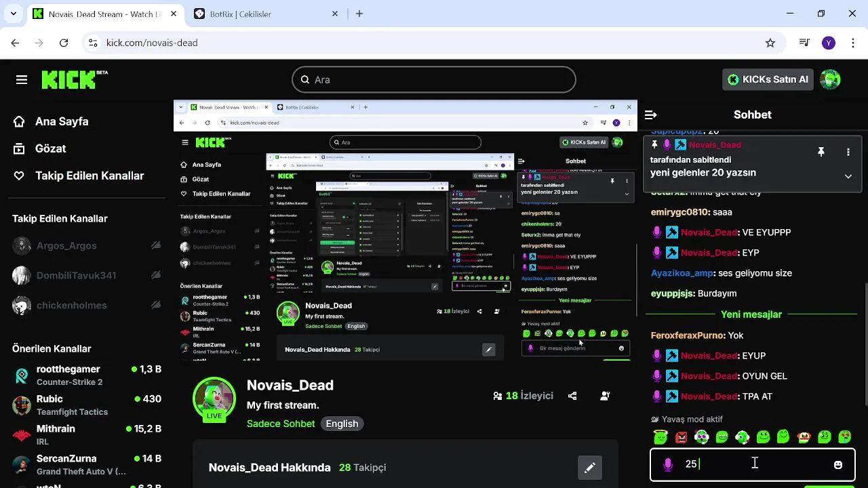The height and width of the screenshot is (488, 868).
Task: Insert the angel halo emote
Action: click(x=660, y=437)
